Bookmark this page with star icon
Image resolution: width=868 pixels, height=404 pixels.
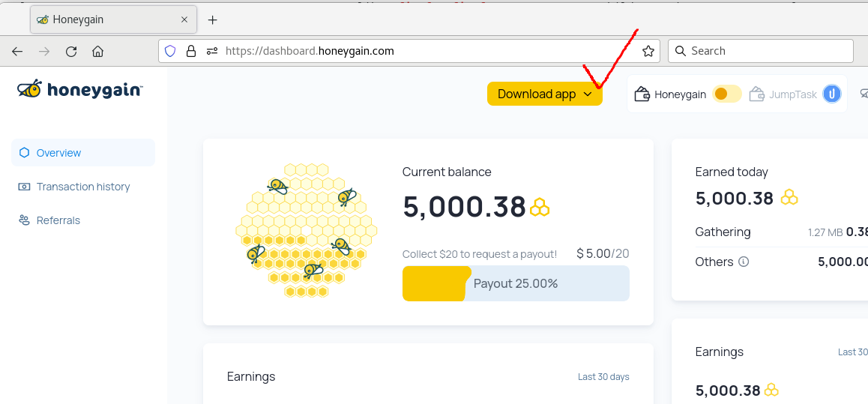pos(648,51)
